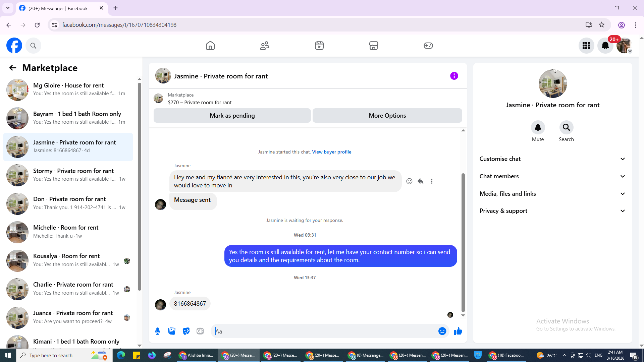Go to the Facebook Home tab

click(210, 46)
